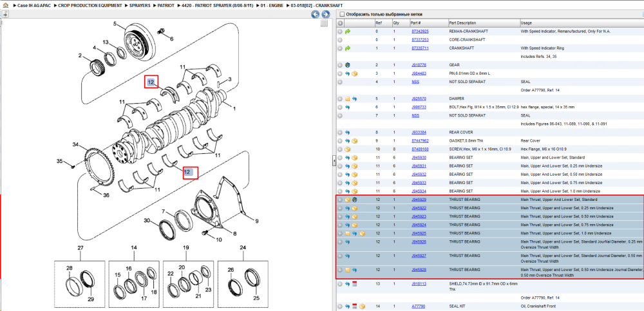
Task: Click package icon on J945922 row
Action: pos(355,208)
